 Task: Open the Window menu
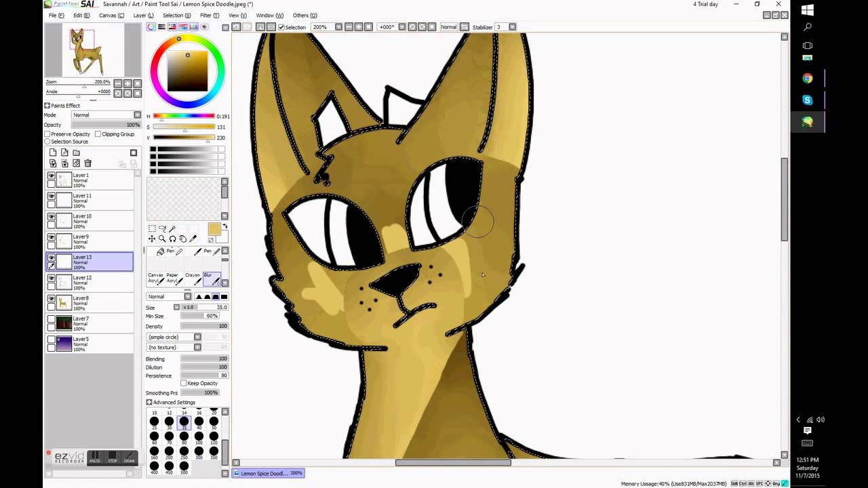pos(269,16)
